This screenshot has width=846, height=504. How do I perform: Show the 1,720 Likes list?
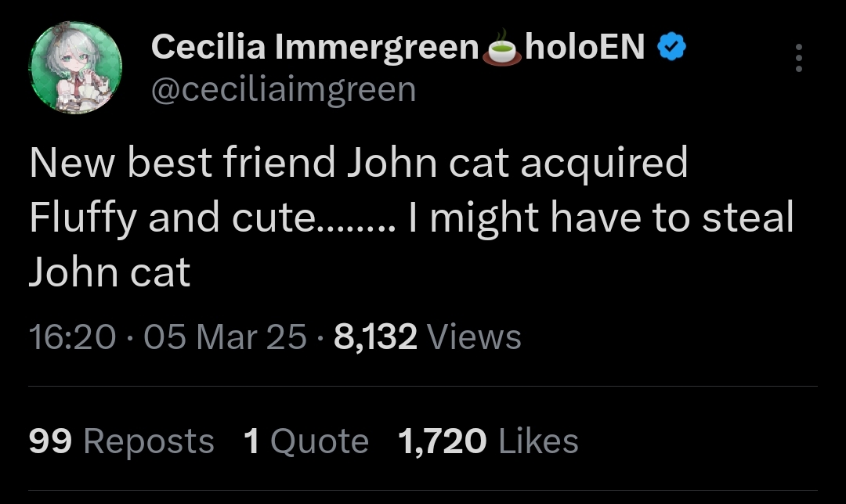pos(488,441)
